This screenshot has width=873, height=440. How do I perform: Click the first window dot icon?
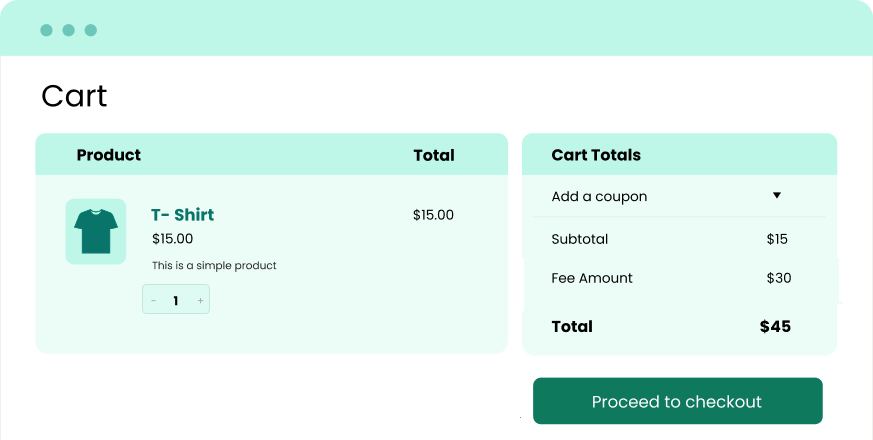(46, 30)
